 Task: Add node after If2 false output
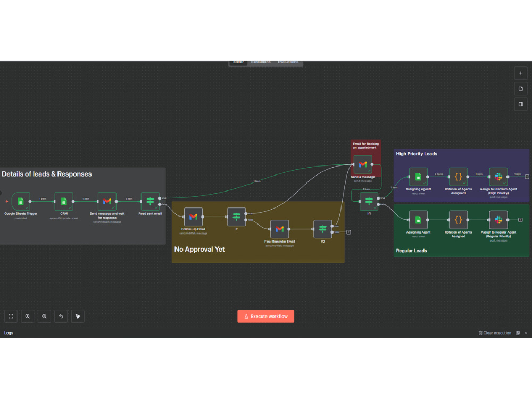click(348, 232)
